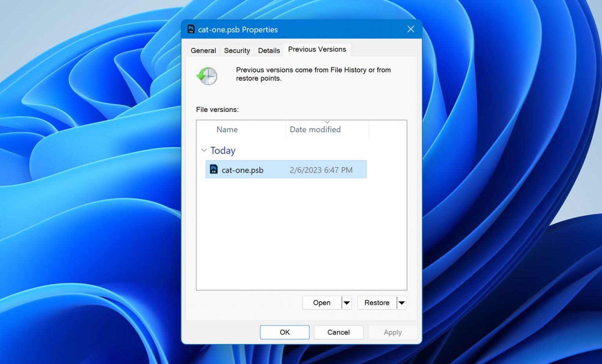Confirm with the OK button
Image resolution: width=602 pixels, height=364 pixels.
pyautogui.click(x=285, y=332)
